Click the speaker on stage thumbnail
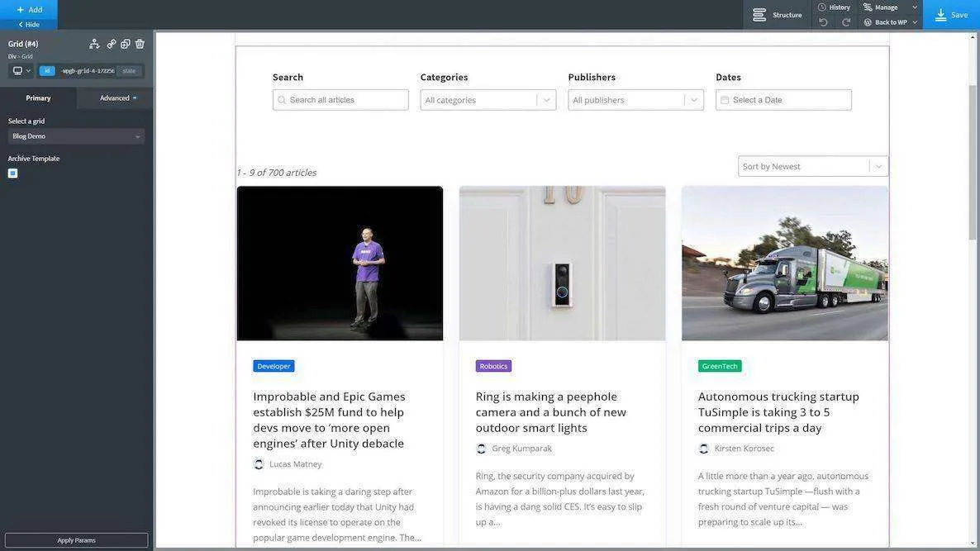980x551 pixels. tap(340, 263)
